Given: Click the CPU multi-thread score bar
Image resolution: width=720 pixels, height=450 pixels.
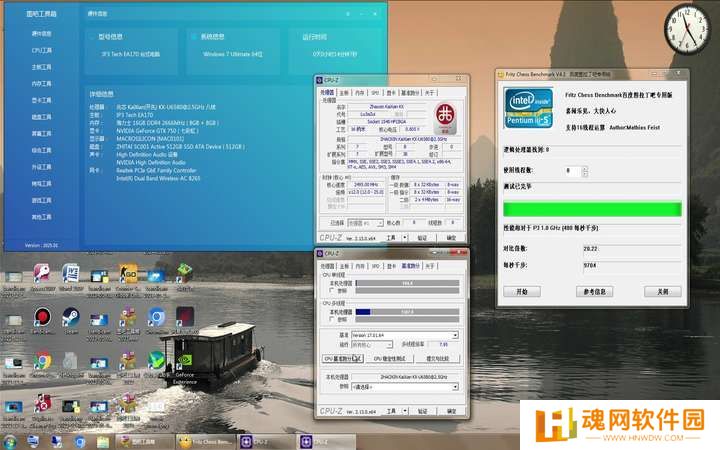Looking at the screenshot, I should point(407,312).
